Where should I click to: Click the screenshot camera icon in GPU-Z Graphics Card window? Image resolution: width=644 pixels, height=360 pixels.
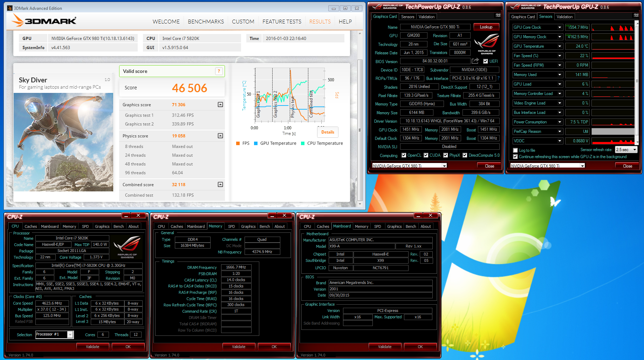[x=498, y=15]
